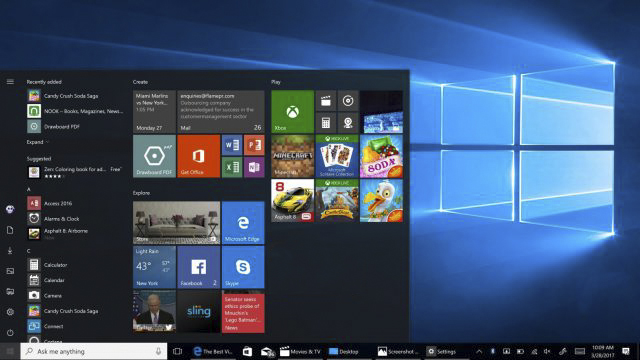Click the Get Office tile
The width and height of the screenshot is (640, 360).
click(198, 156)
